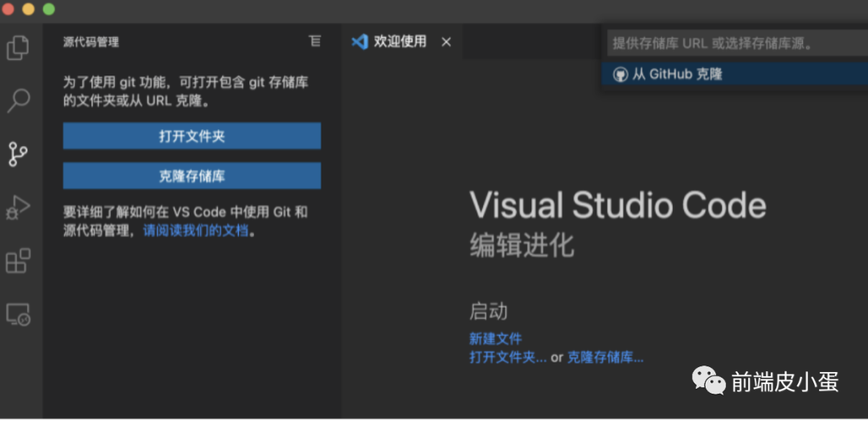Click the 克隆存储库 button
This screenshot has width=868, height=421.
[x=191, y=176]
